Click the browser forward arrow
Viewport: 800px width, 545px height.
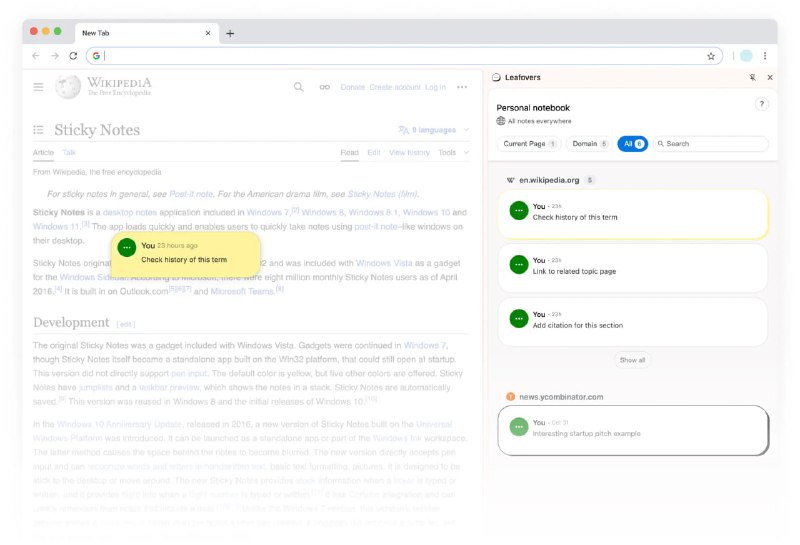55,56
